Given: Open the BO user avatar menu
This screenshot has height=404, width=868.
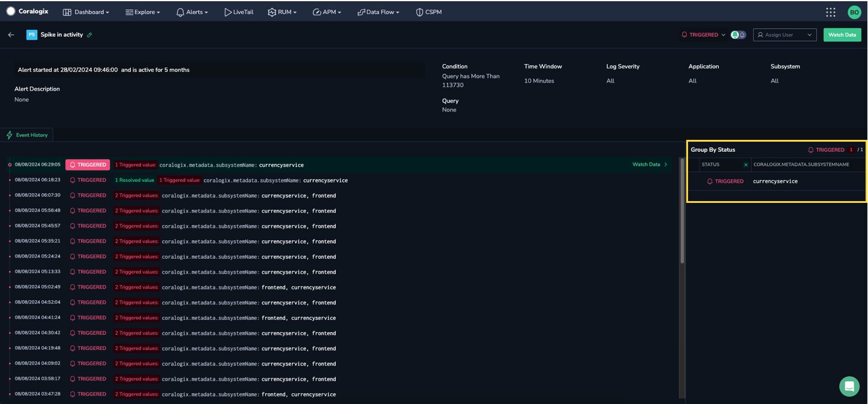Looking at the screenshot, I should [x=854, y=12].
